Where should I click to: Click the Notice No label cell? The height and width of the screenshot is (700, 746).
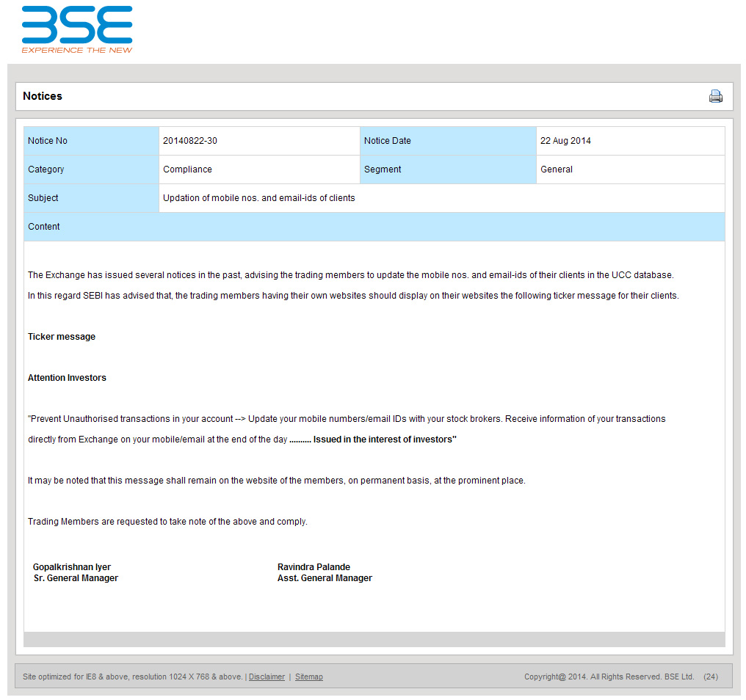point(91,141)
